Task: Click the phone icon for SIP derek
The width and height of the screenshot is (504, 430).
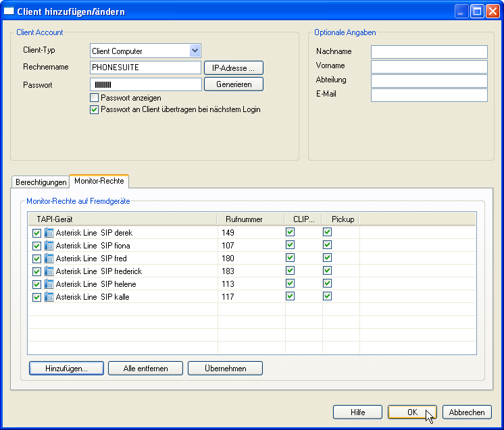Action: (49, 232)
